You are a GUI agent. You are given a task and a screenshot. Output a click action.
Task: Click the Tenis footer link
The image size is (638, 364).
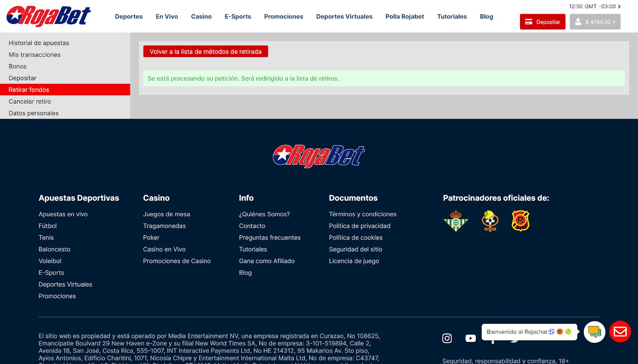pos(46,238)
